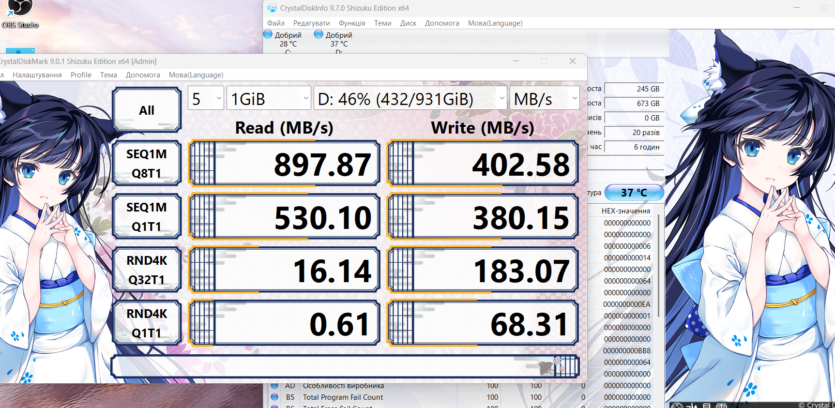Click the 0.61 read result field

pos(284,323)
